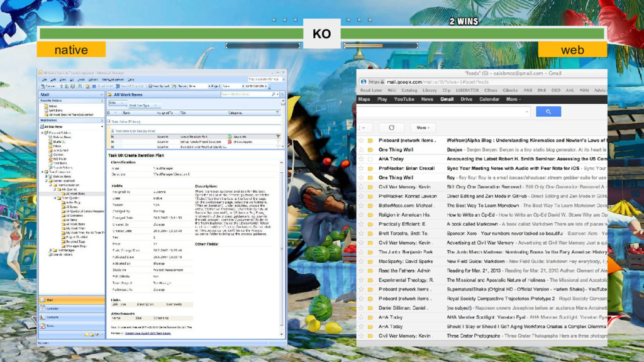
Task: Open the Practically Efficient Markdown book email
Action: point(482,224)
